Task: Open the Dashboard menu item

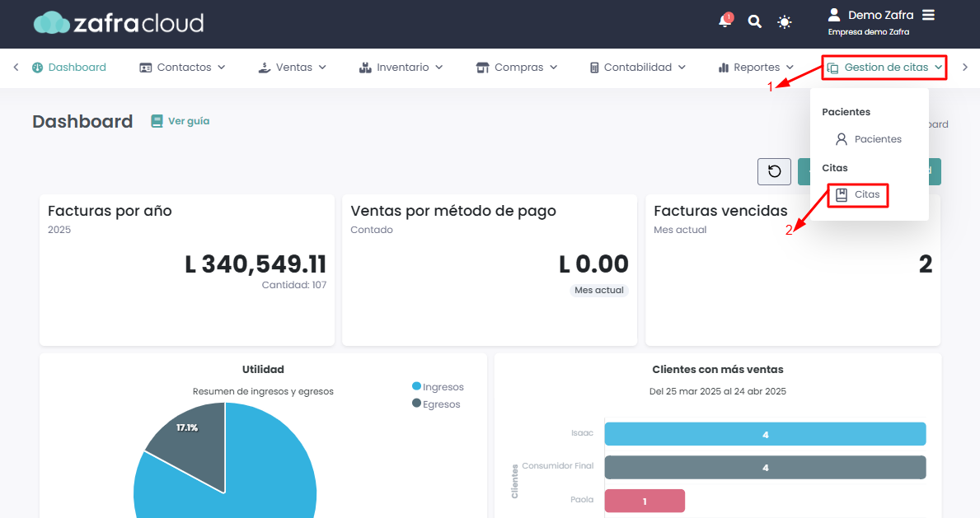Action: click(69, 68)
